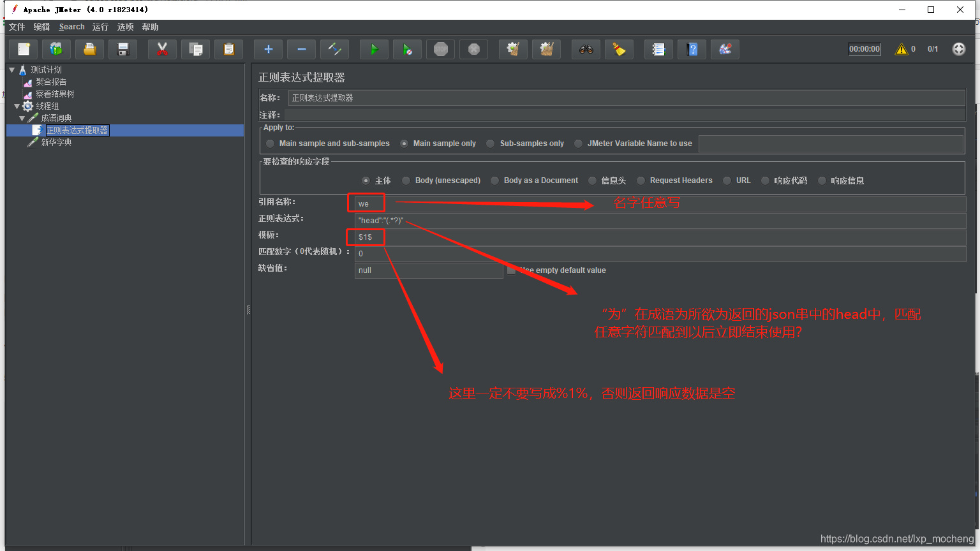Image resolution: width=980 pixels, height=551 pixels.
Task: Click the 缺省值 field containing null
Action: [x=429, y=270]
